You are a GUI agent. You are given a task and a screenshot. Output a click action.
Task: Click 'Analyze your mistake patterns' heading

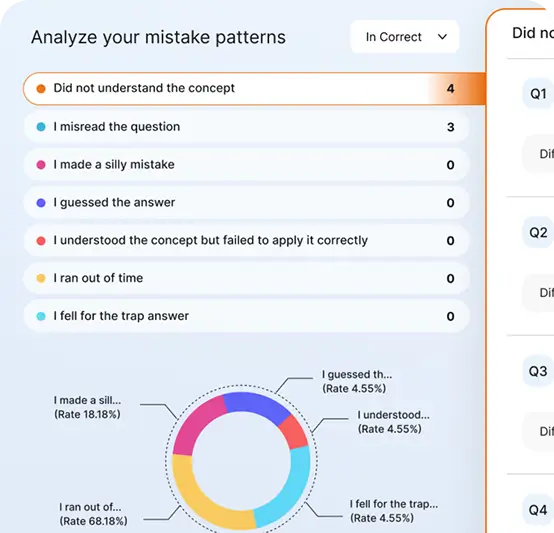(158, 37)
